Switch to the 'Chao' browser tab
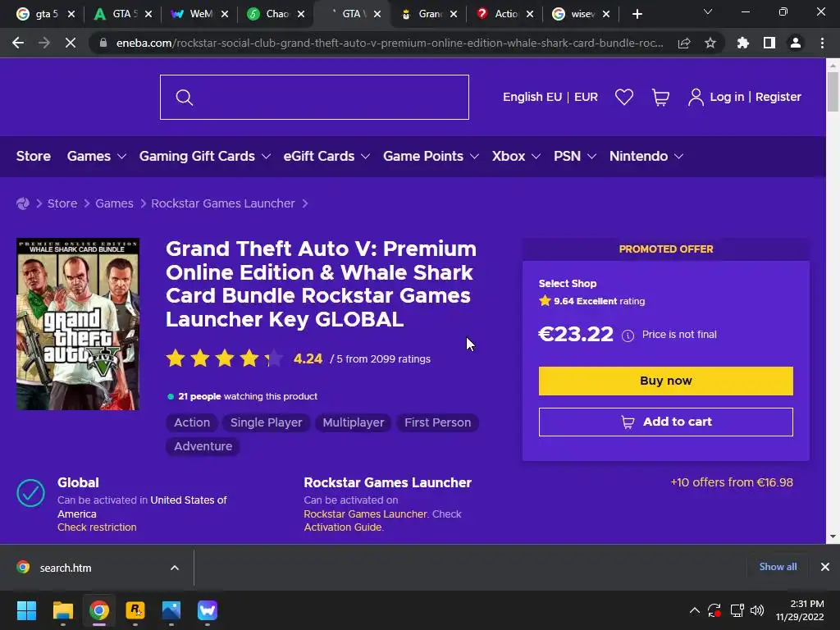The image size is (840, 630). click(x=276, y=14)
